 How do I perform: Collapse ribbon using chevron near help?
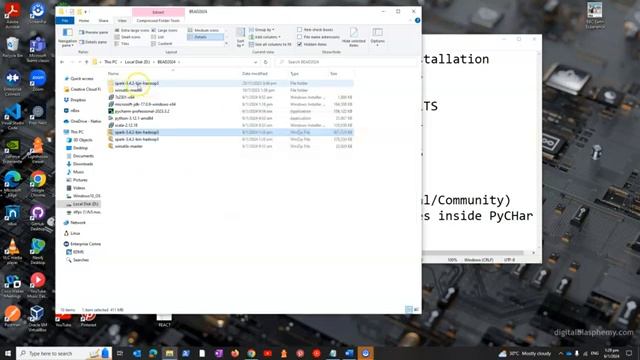(410, 20)
